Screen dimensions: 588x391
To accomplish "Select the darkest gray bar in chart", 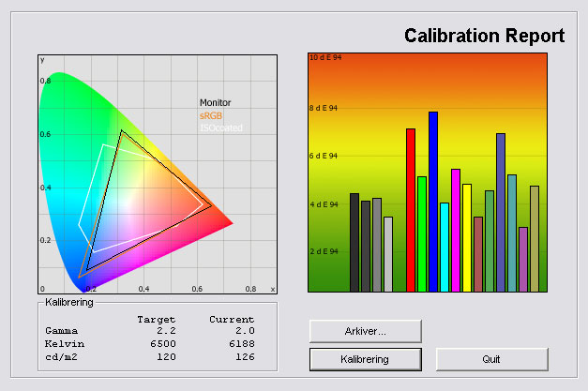I will coord(354,243).
